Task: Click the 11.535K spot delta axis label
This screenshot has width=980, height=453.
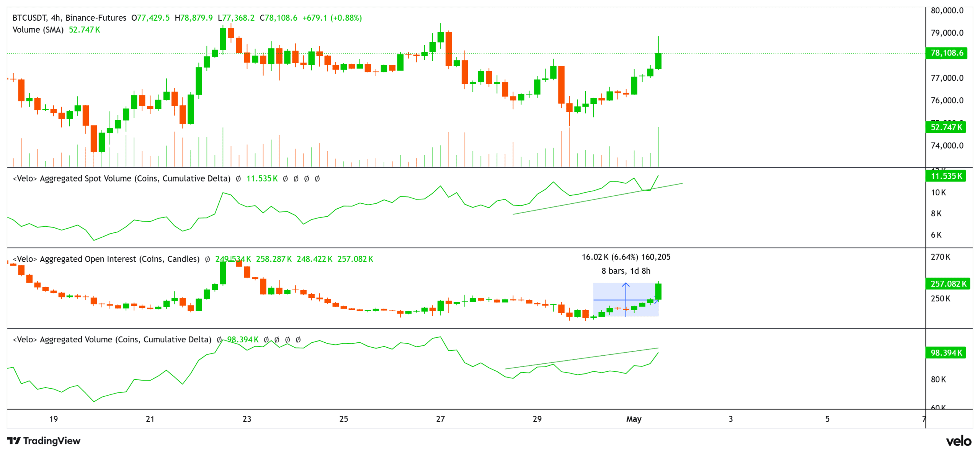Action: click(x=946, y=176)
